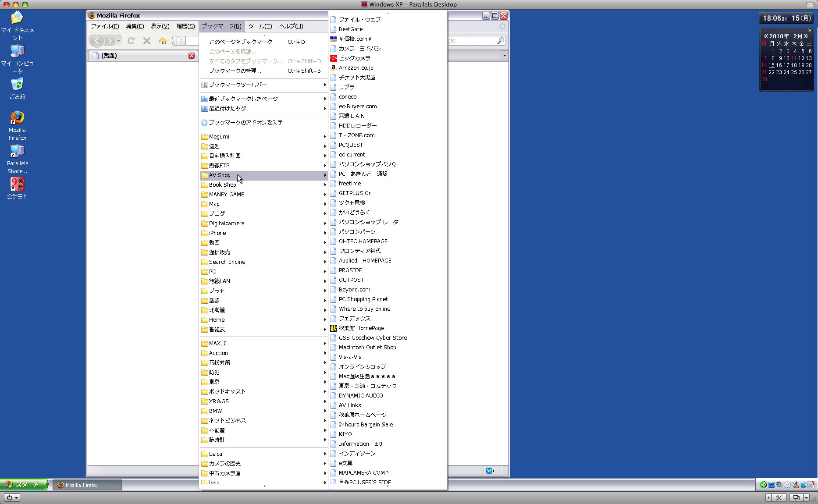Open the BestGate bookmark
Viewport: 818px width, 504px height.
click(x=388, y=29)
